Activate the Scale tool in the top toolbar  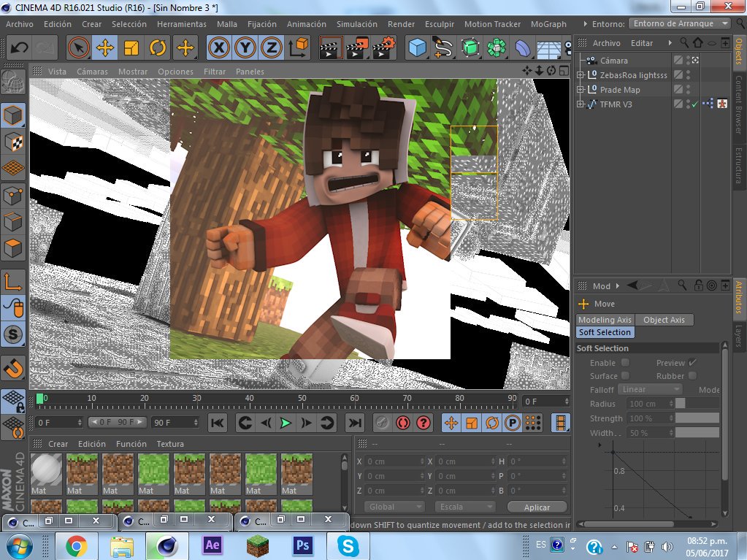131,47
